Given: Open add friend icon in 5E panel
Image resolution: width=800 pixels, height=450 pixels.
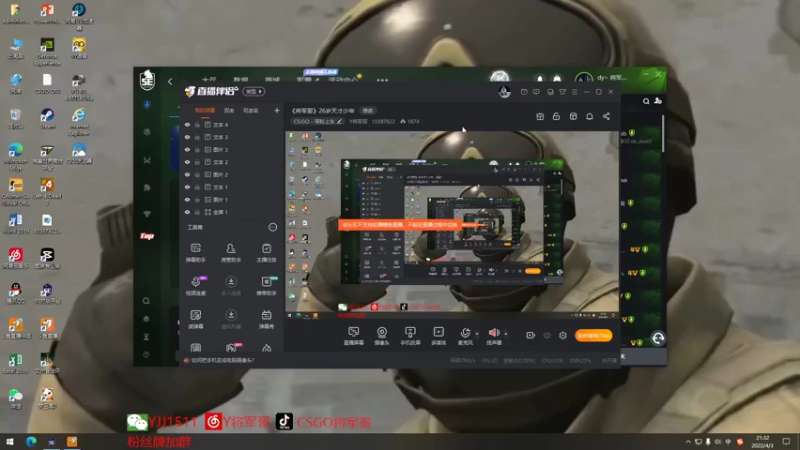Looking at the screenshot, I should 658,101.
